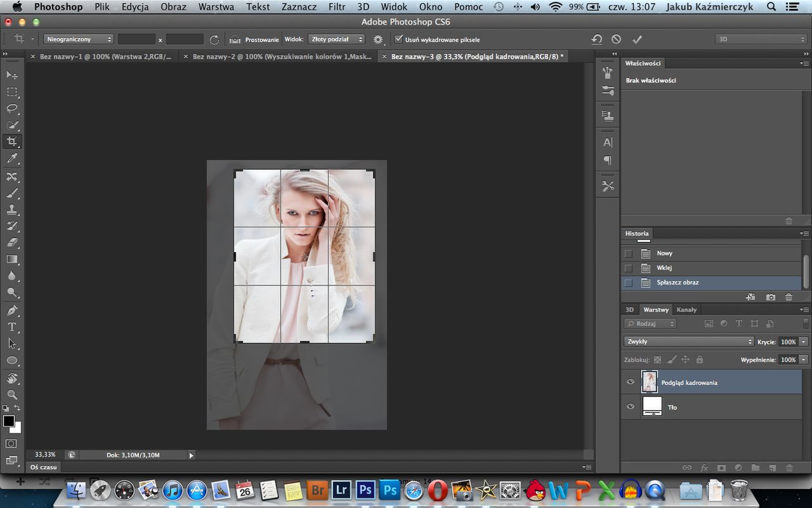Set history brush source for Spłaszcz obraz
The image size is (812, 508).
(x=629, y=283)
